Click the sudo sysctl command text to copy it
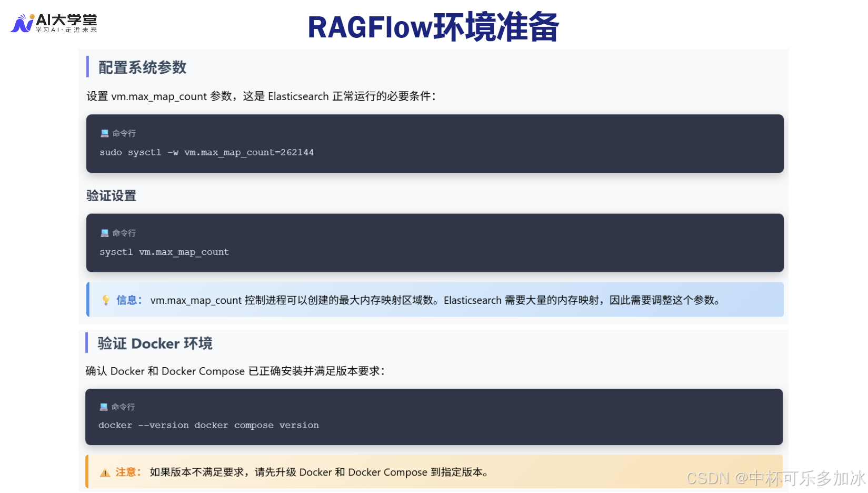The height and width of the screenshot is (493, 868). tap(206, 152)
